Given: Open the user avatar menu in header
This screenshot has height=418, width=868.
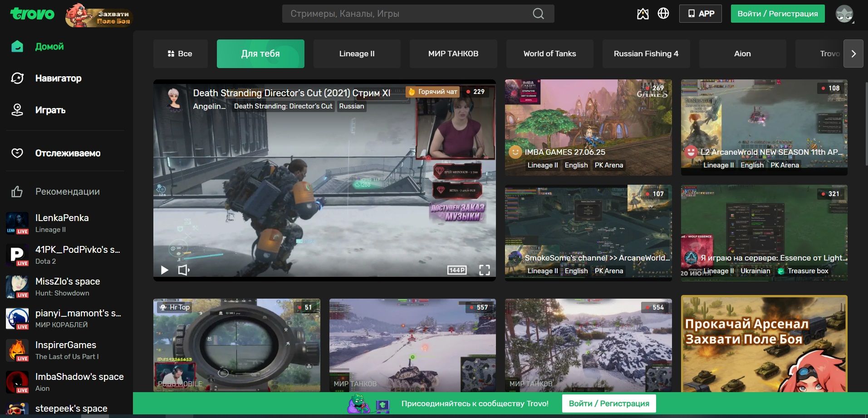Looking at the screenshot, I should (844, 14).
